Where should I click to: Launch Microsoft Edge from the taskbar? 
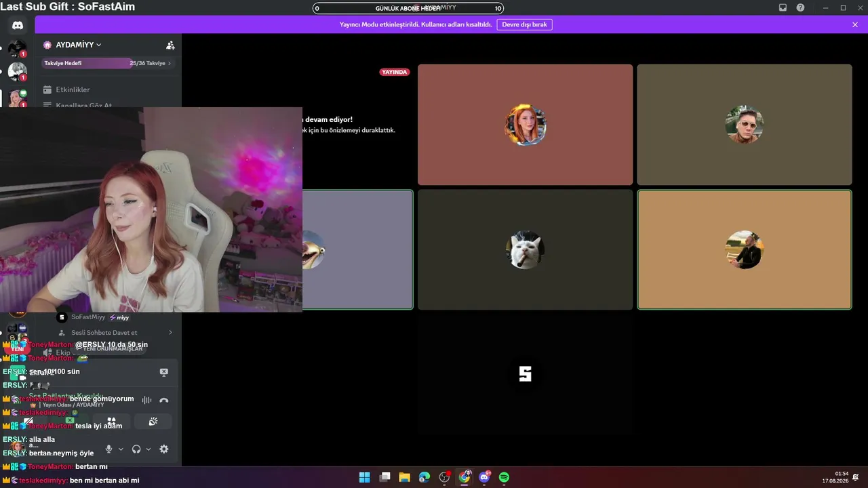pos(425,477)
